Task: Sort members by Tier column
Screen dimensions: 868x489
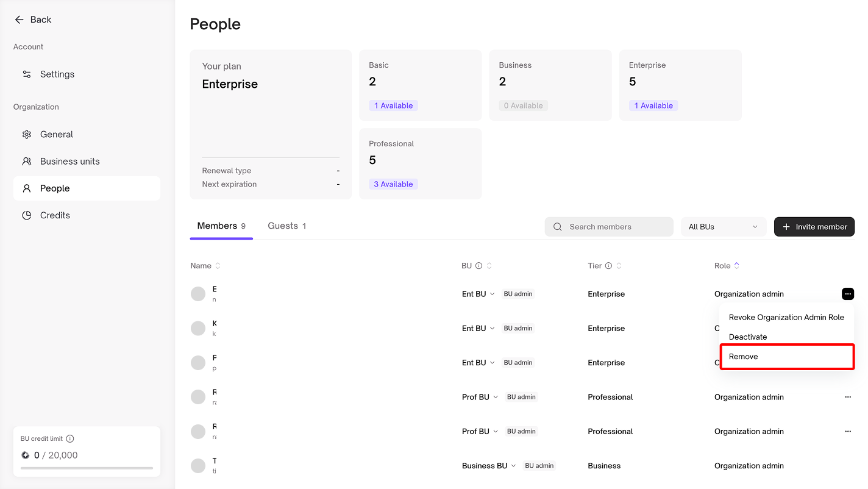Action: [619, 266]
